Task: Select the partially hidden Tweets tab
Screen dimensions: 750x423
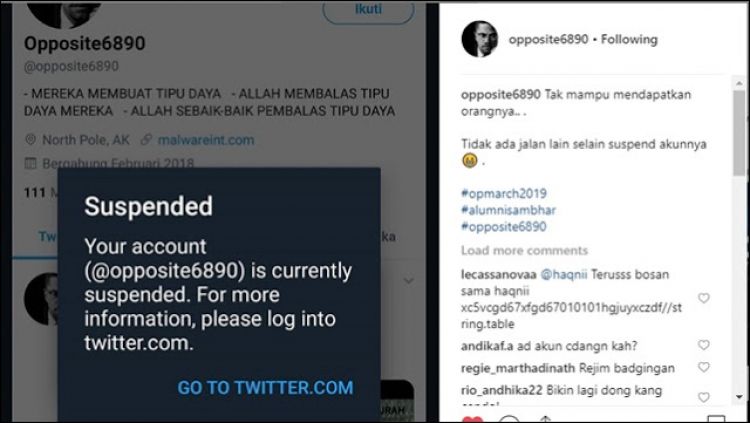Action: [48, 237]
